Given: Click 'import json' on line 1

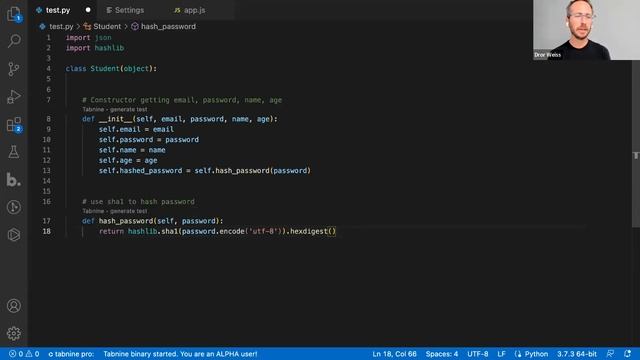Looking at the screenshot, I should (x=89, y=38).
